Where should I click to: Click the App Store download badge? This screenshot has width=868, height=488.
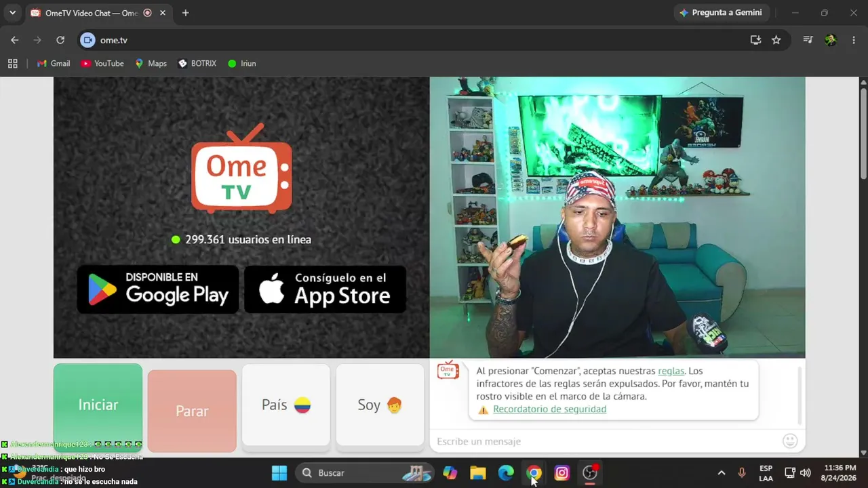click(x=325, y=289)
